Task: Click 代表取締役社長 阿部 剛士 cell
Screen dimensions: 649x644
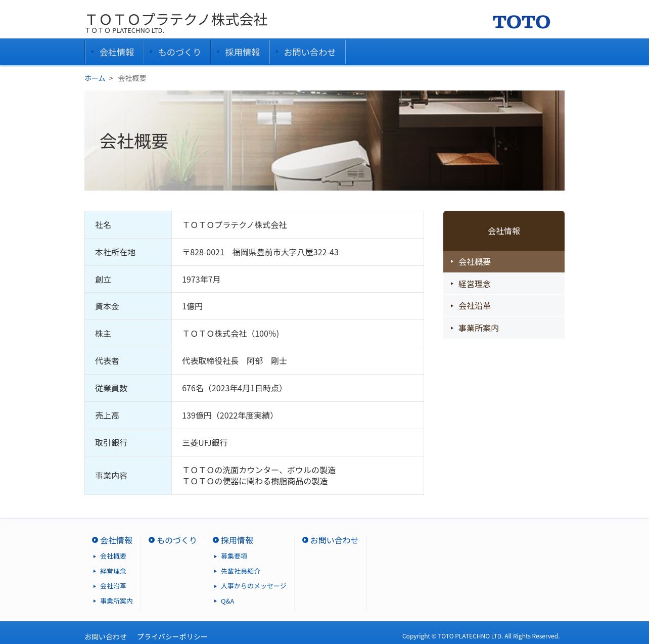Action: click(298, 361)
